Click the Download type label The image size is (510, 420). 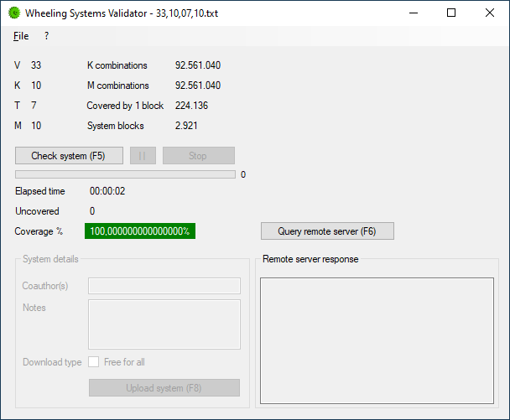point(52,362)
